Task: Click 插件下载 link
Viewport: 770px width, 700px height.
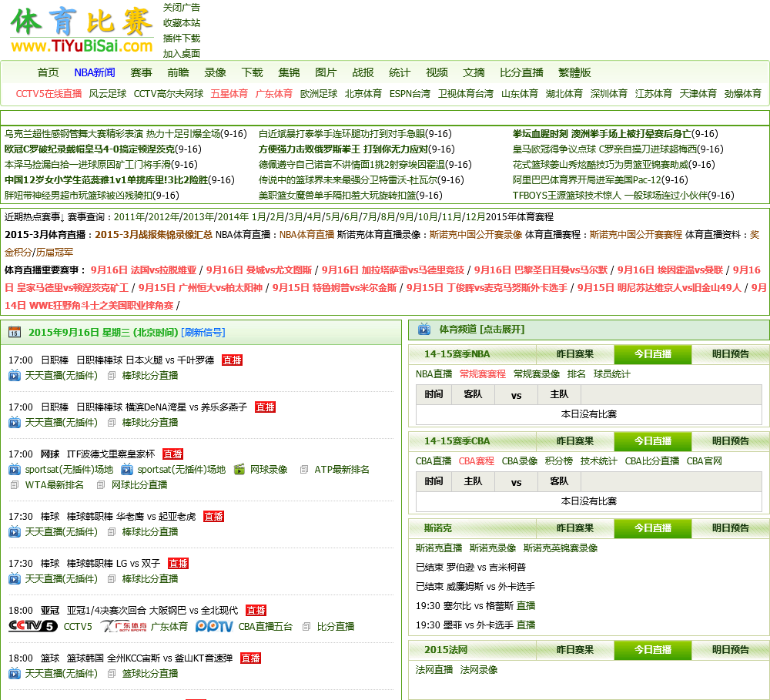Action: pos(182,39)
